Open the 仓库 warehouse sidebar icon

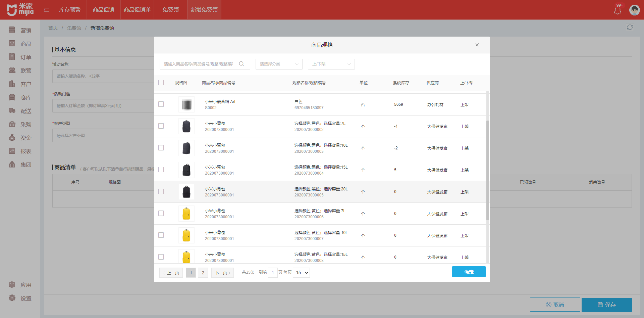coord(12,97)
